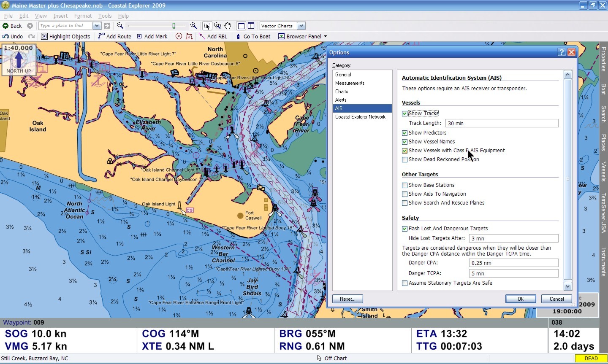Image resolution: width=608 pixels, height=364 pixels.
Task: Open the Vector Charts dropdown
Action: (x=301, y=26)
